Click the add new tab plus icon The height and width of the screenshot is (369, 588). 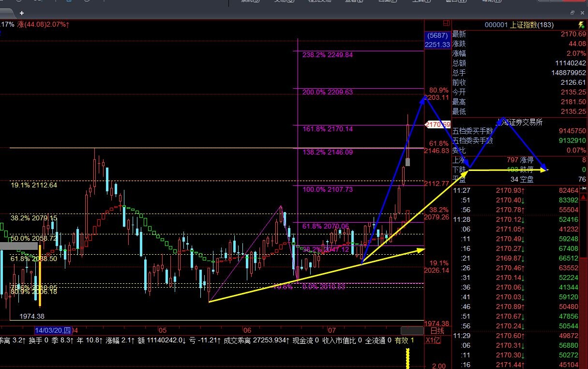pos(22,14)
